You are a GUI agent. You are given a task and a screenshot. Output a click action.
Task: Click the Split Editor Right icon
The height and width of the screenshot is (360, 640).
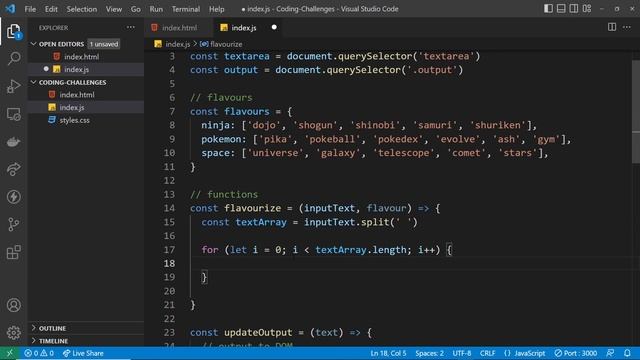coord(611,27)
